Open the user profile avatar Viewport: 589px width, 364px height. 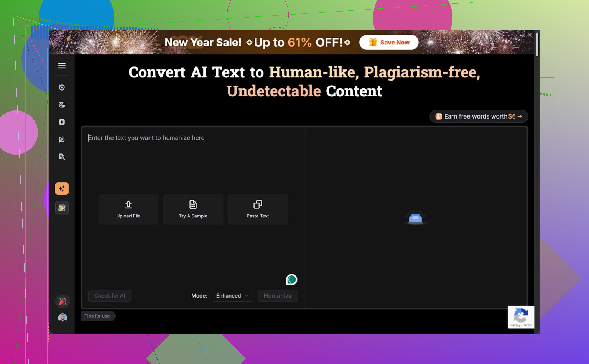click(x=63, y=318)
